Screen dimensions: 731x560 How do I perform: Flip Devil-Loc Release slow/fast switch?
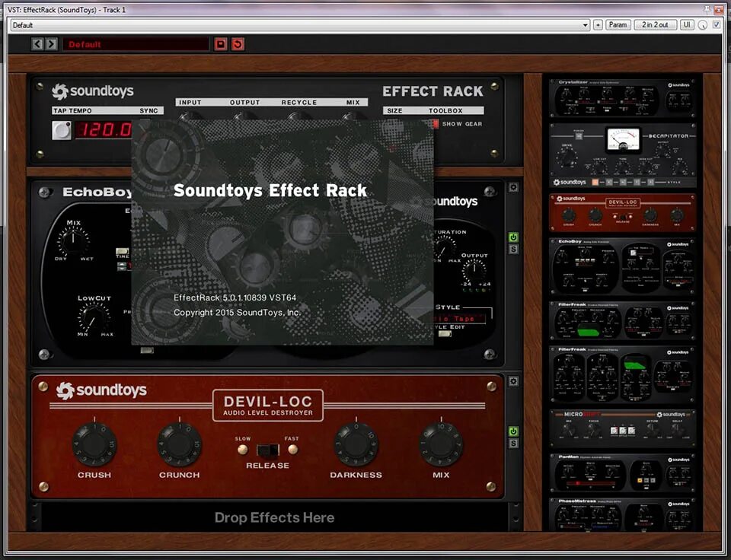click(268, 450)
